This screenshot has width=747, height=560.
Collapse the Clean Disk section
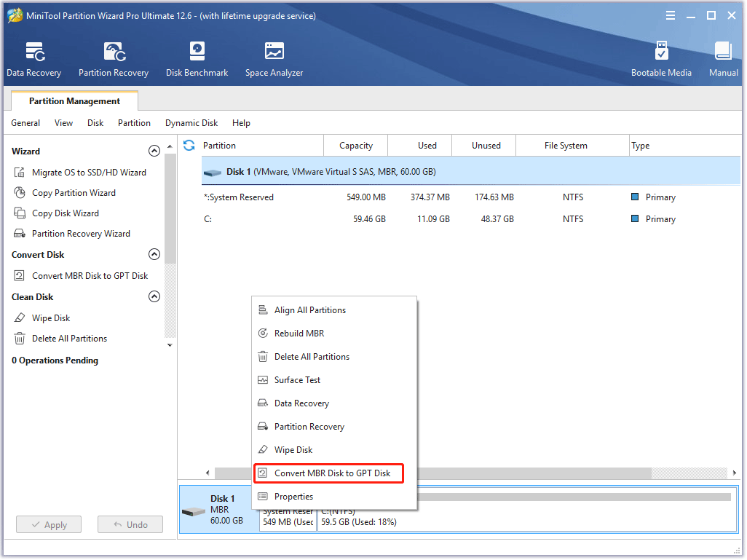click(154, 297)
